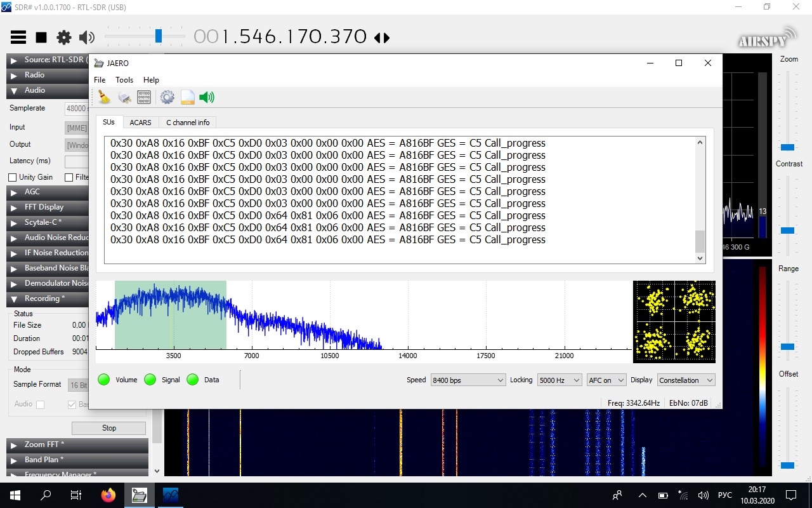The image size is (812, 508).
Task: Switch to the ACARS tab
Action: 140,123
